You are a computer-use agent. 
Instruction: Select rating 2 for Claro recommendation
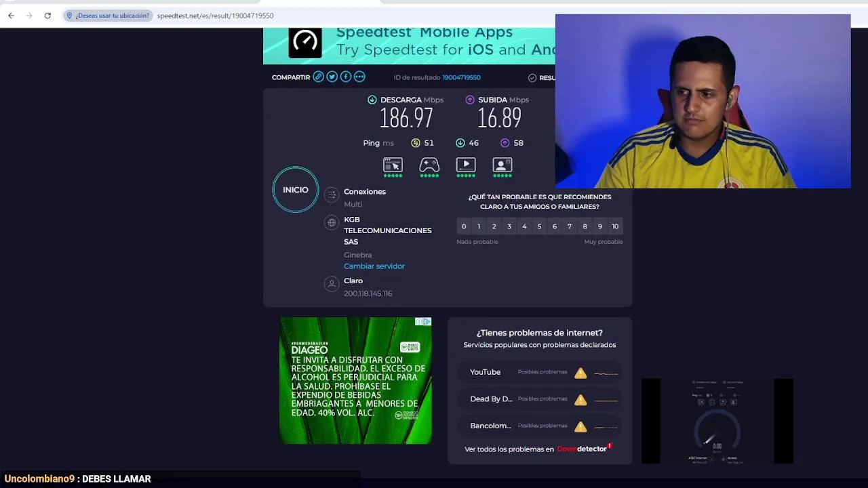pos(494,226)
